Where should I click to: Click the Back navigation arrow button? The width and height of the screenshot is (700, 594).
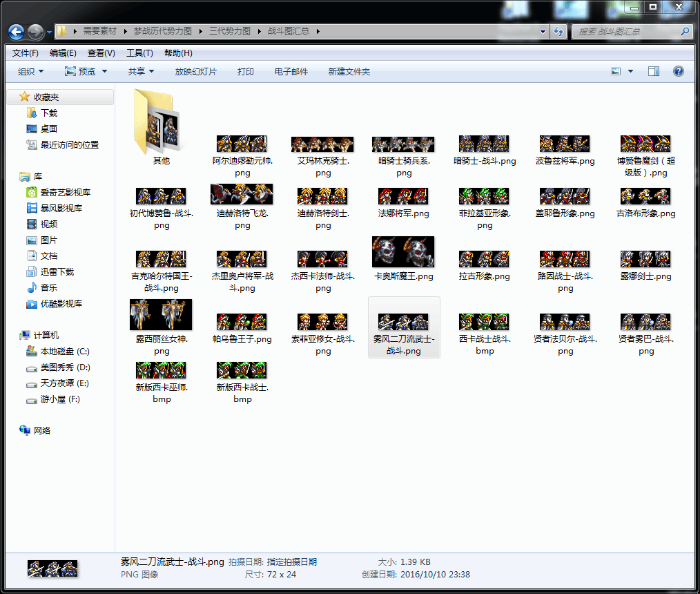pos(17,32)
